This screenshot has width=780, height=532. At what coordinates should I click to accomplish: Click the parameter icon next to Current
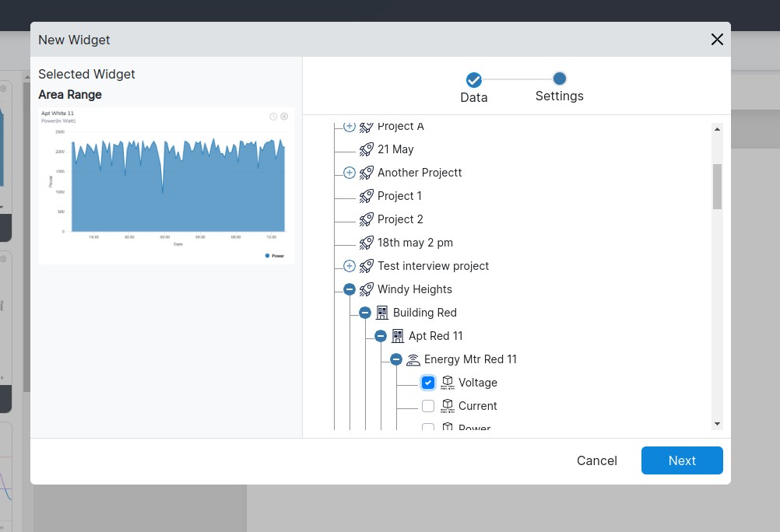click(447, 406)
